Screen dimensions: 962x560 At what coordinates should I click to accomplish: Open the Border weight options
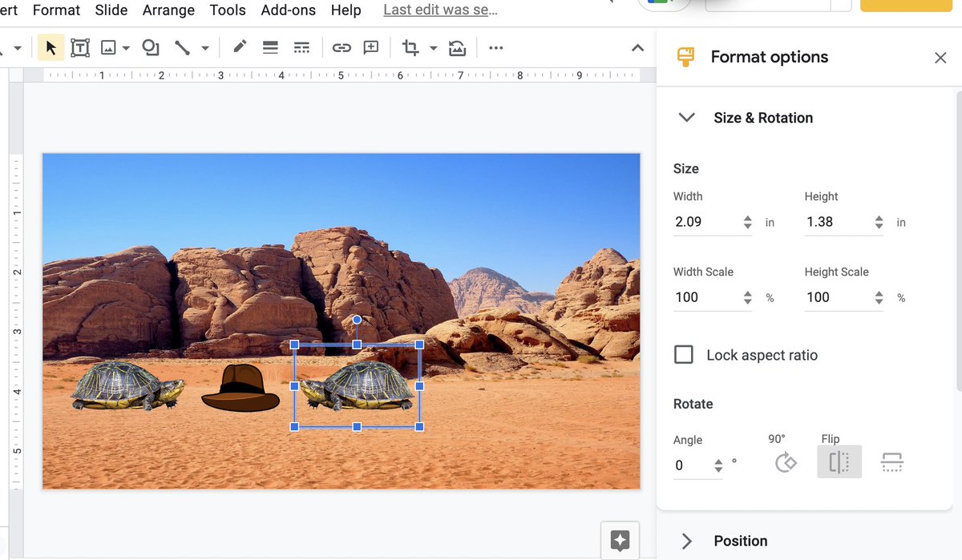click(x=270, y=47)
